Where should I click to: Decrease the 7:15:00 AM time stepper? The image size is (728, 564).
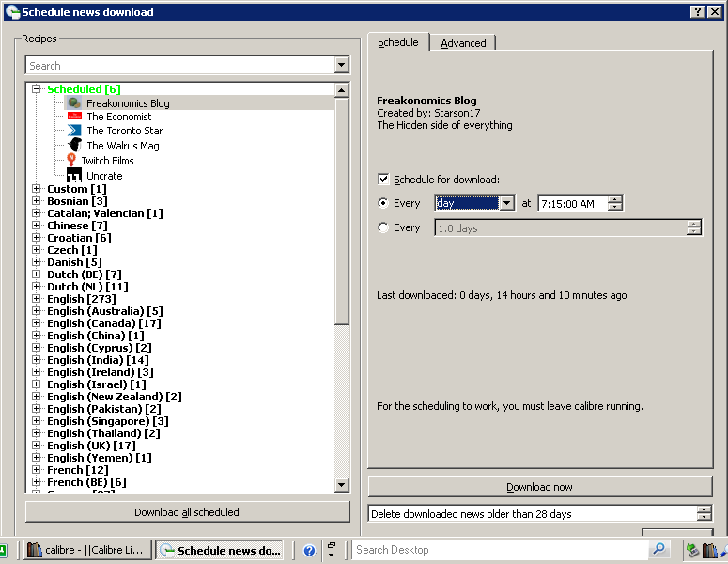[x=615, y=207]
